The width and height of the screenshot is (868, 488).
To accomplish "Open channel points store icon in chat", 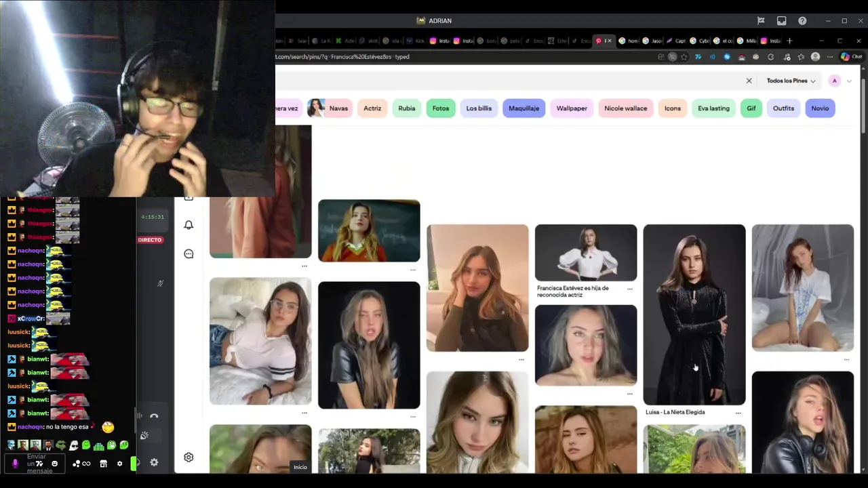I will 103,464.
